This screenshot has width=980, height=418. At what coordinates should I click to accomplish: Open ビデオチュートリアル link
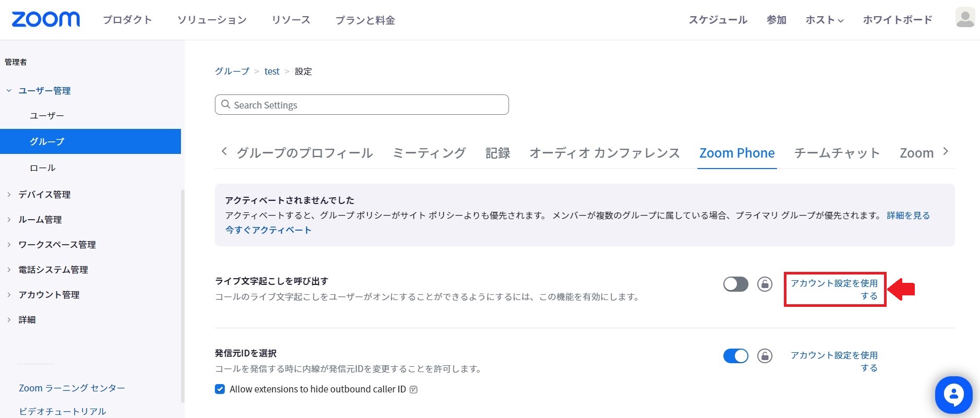(x=63, y=411)
